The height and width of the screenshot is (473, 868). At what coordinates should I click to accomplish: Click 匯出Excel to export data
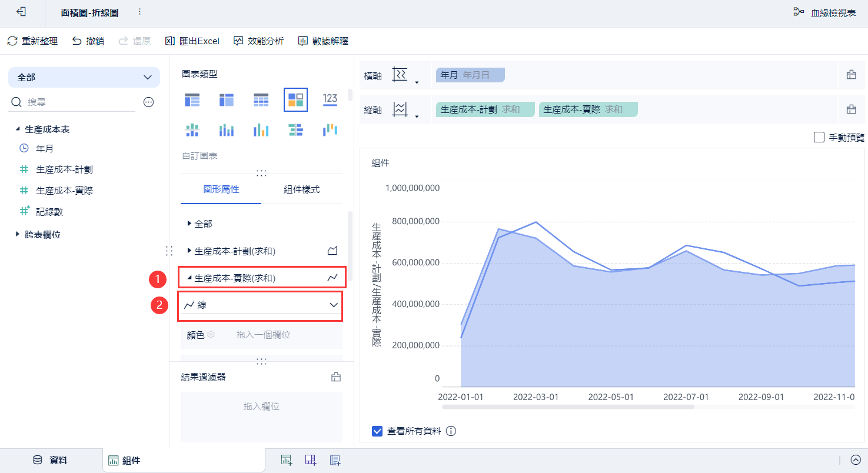(192, 41)
